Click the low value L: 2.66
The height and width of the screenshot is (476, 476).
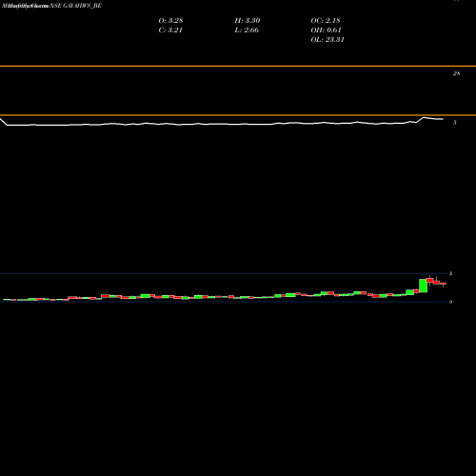(x=247, y=30)
